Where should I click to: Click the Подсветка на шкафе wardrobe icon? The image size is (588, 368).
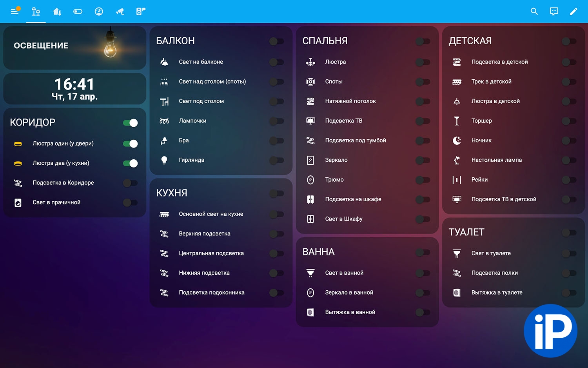[x=310, y=199]
